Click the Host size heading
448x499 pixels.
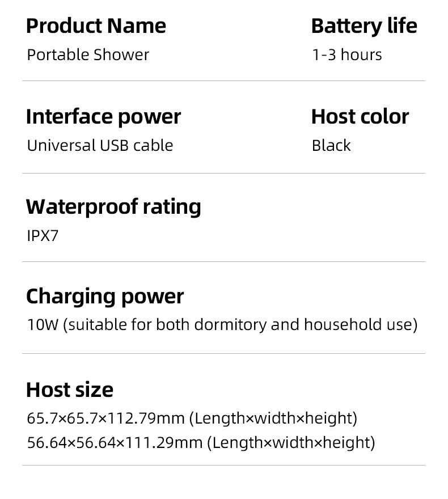[x=70, y=390]
